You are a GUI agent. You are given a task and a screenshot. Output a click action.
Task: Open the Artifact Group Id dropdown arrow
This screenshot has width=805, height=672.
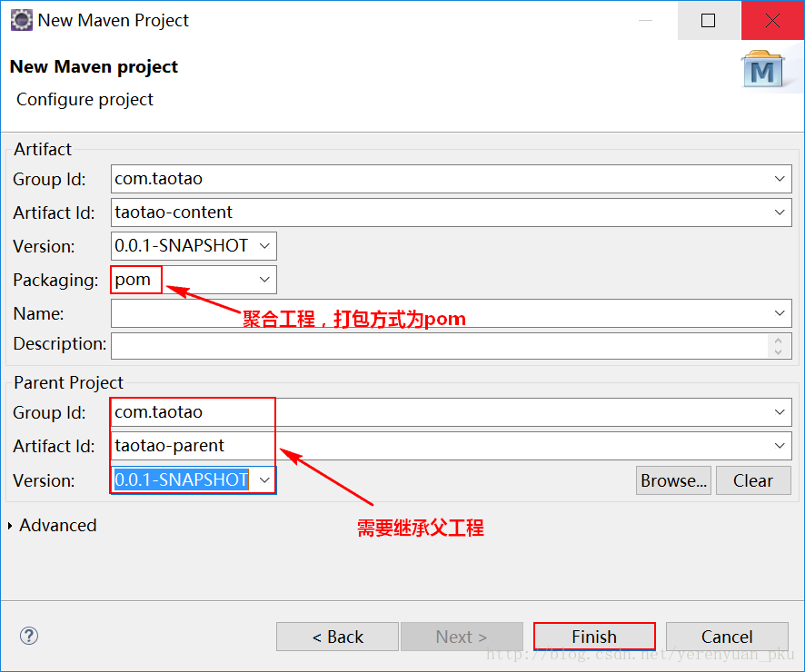[780, 179]
